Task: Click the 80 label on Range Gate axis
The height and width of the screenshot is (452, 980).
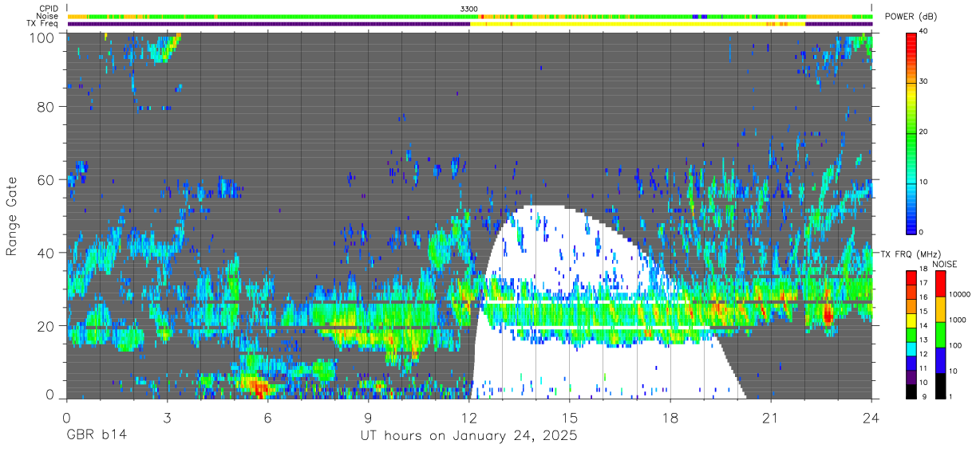Action: 45,107
